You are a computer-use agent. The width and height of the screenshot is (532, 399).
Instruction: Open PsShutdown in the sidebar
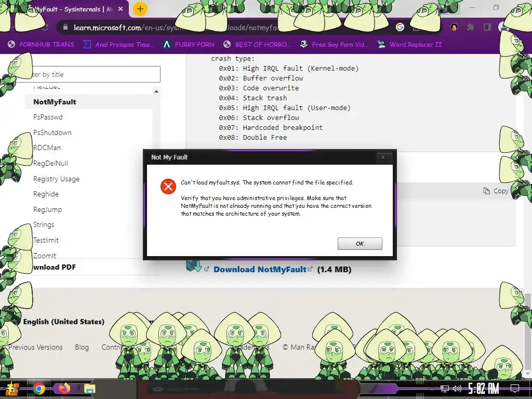click(52, 132)
